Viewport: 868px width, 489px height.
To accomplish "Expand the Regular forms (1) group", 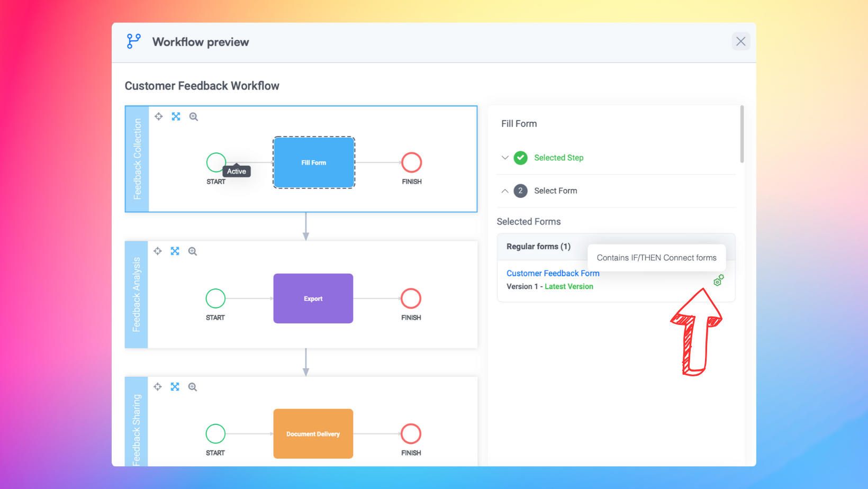I will click(538, 247).
